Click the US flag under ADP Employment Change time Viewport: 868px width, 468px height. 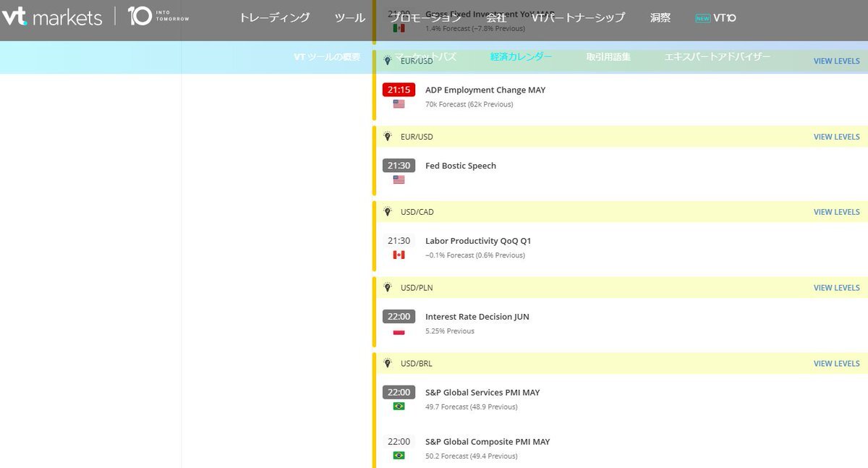pos(399,104)
